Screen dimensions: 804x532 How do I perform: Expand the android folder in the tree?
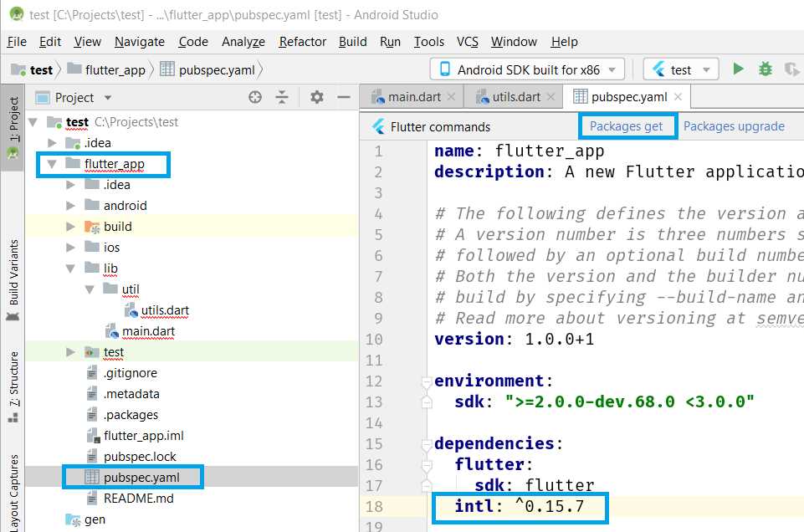tap(70, 205)
